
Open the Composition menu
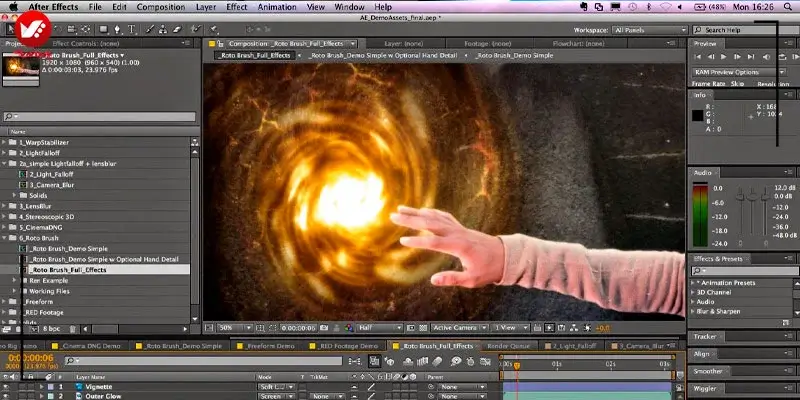(x=161, y=7)
